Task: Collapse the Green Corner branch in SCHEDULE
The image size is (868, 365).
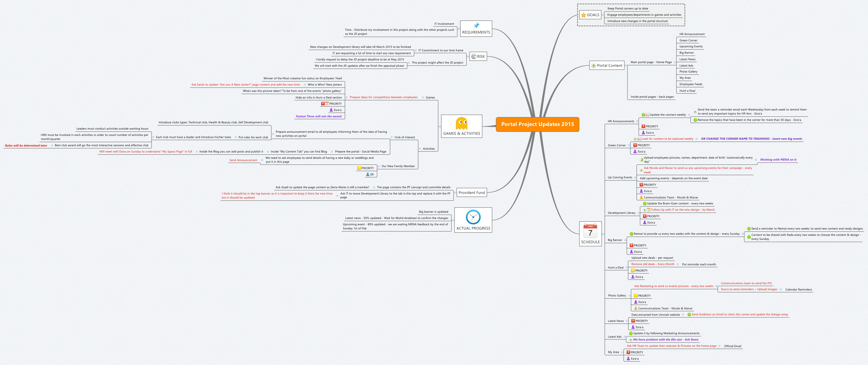Action: [628, 145]
